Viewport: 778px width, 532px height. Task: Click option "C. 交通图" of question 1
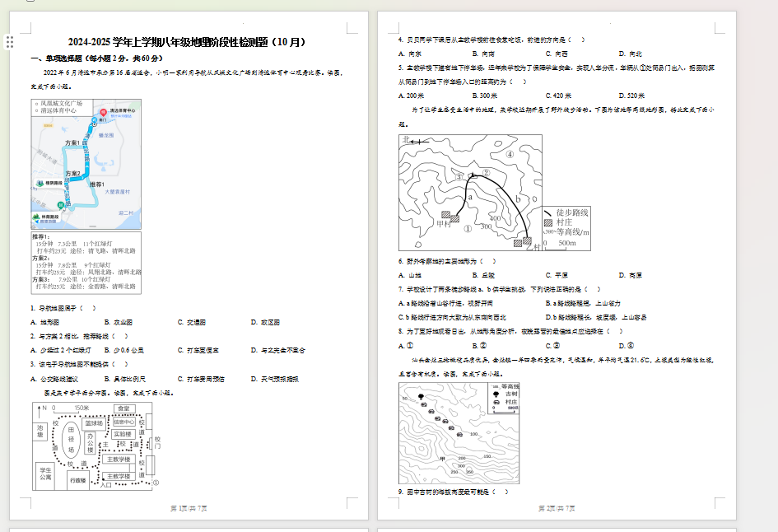192,323
